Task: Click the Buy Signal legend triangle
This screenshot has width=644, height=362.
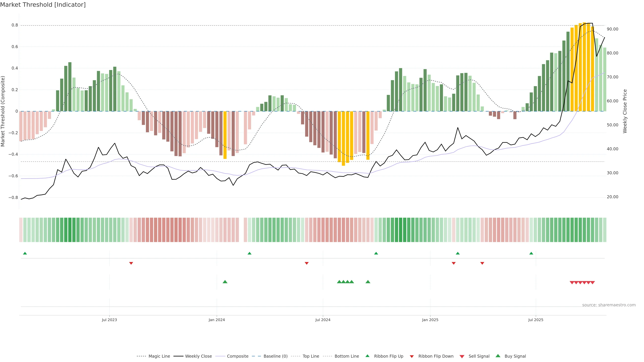Action: coord(498,356)
